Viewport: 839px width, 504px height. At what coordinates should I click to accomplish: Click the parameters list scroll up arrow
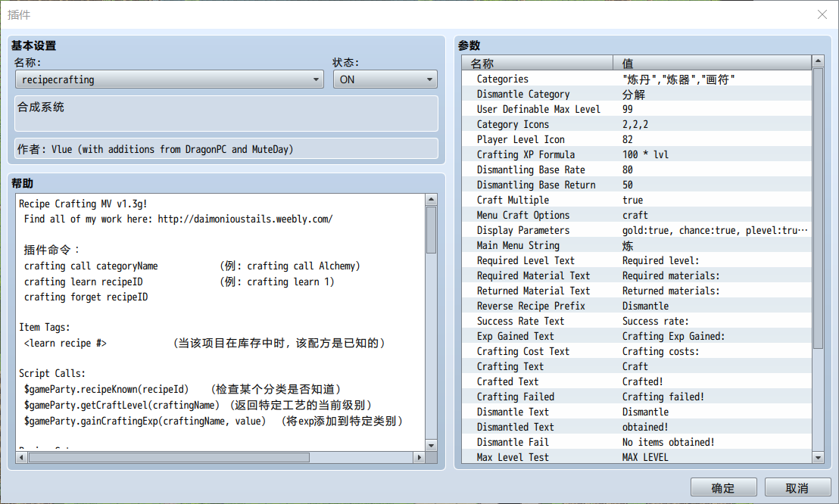818,61
